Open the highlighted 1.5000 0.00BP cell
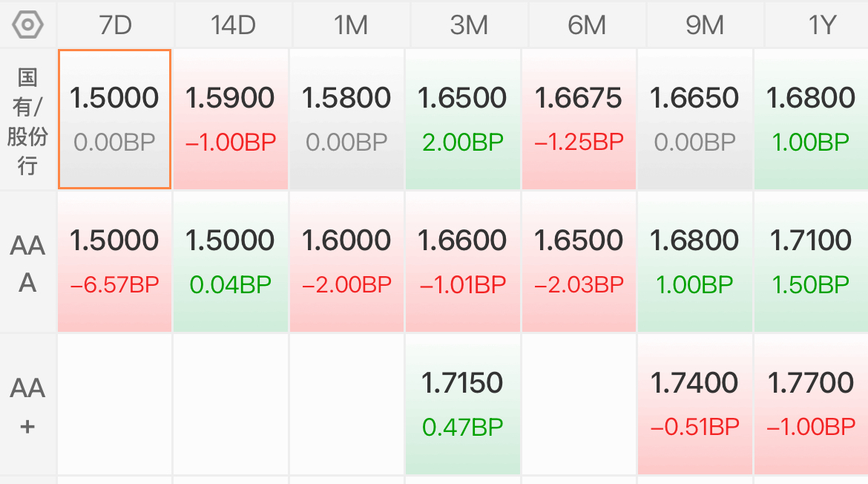 [x=114, y=119]
